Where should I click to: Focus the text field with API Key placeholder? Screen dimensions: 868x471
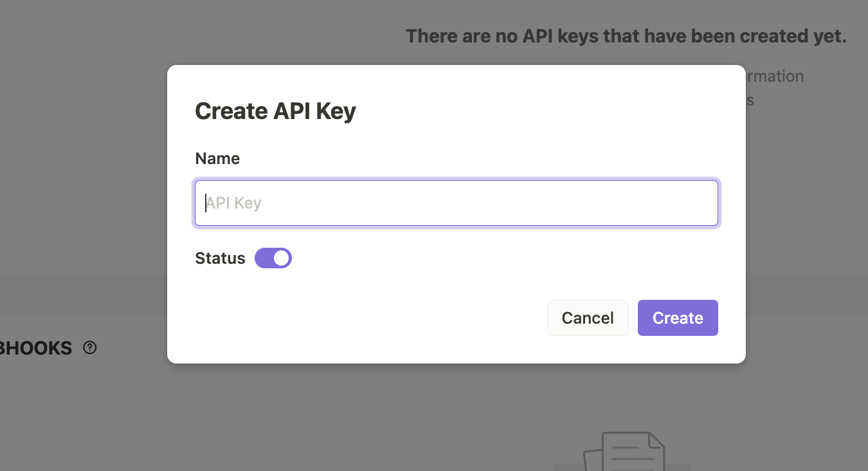click(456, 202)
